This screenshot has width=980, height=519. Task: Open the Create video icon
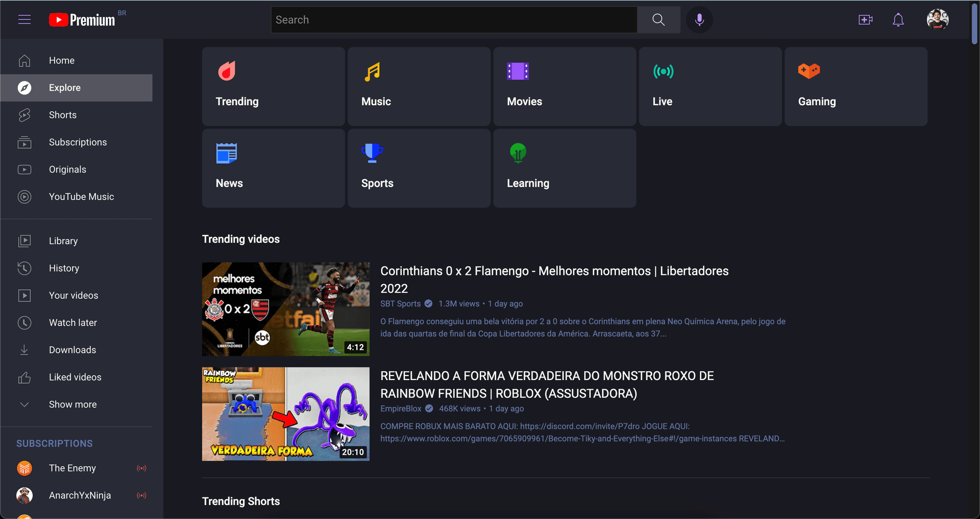(x=866, y=19)
